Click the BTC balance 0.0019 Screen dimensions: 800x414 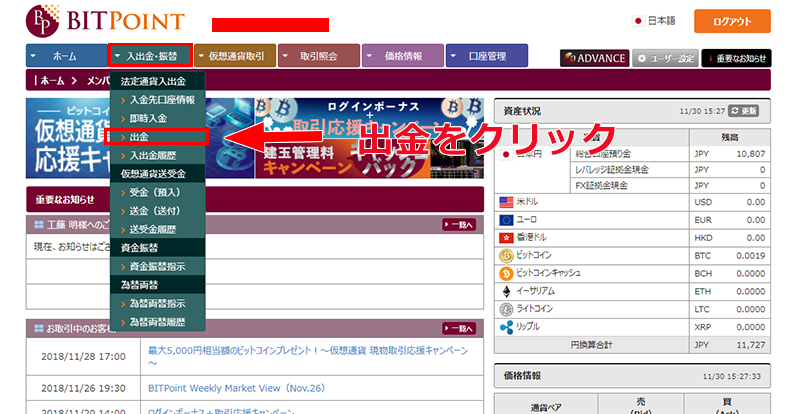pos(751,256)
